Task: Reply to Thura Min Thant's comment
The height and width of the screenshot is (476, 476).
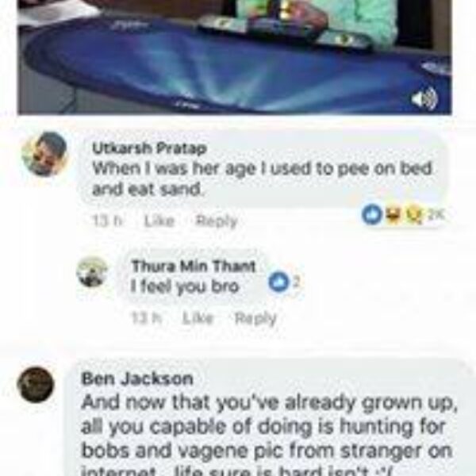Action: [x=255, y=318]
